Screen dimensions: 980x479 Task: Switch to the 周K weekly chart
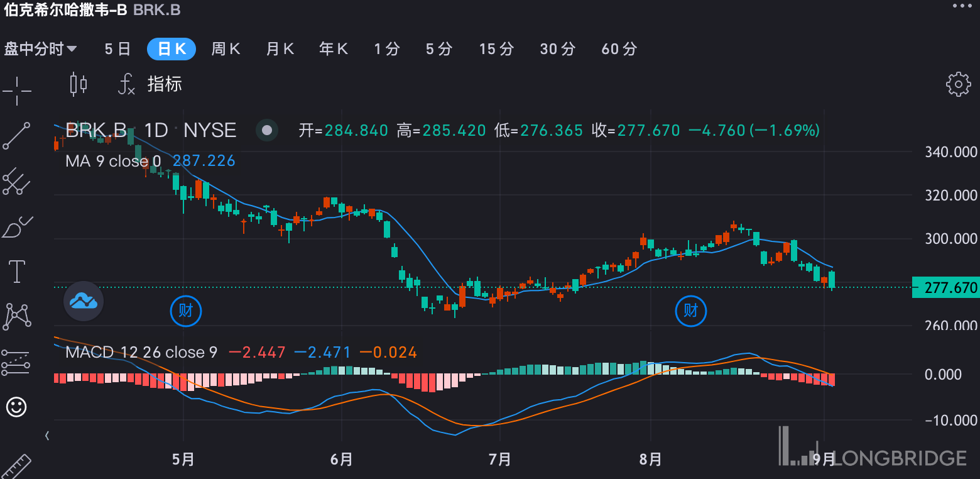pyautogui.click(x=226, y=49)
